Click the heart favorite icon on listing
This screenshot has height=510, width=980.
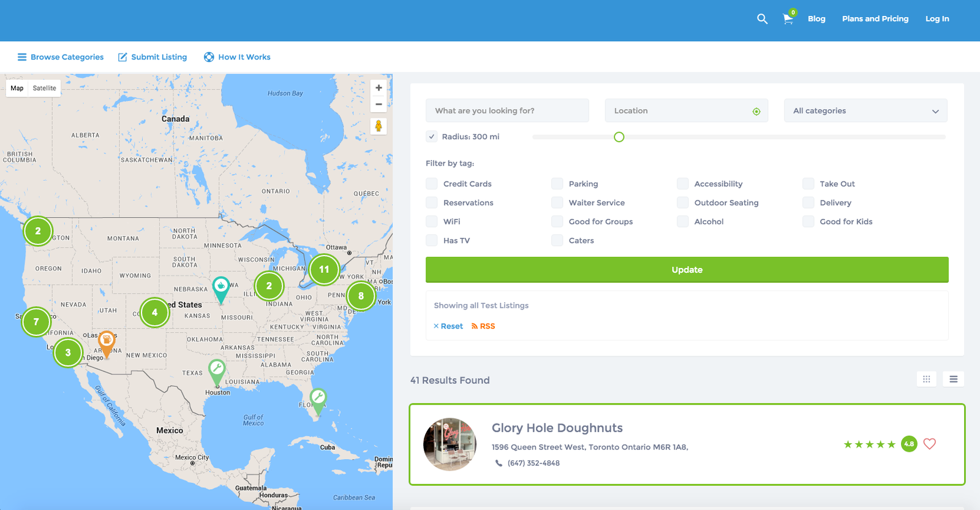click(929, 444)
